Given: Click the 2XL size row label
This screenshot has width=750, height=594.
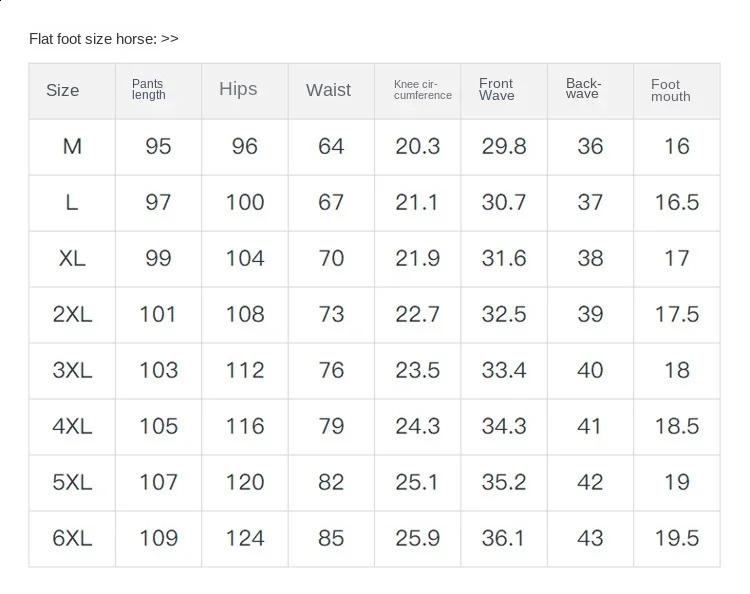Looking at the screenshot, I should (x=72, y=315).
